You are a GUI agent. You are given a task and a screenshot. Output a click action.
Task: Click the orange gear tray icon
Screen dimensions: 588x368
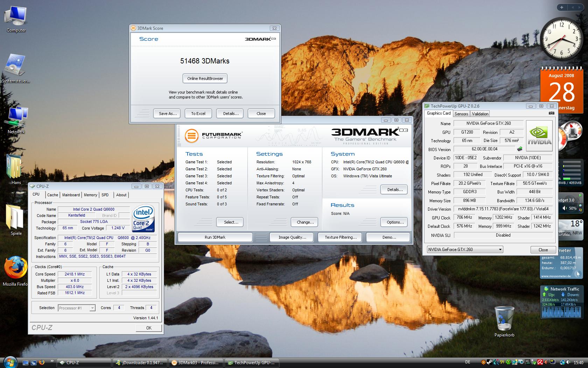tap(484, 363)
